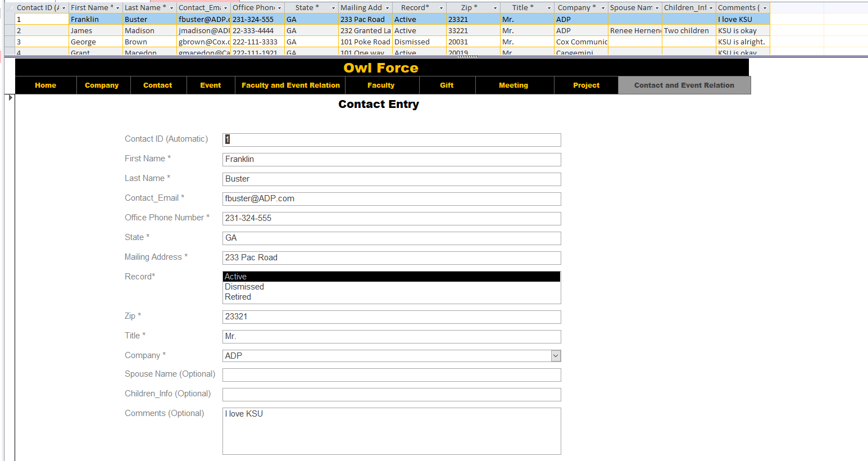Click the Last Name field with Buster
This screenshot has height=461, width=868.
click(x=392, y=179)
